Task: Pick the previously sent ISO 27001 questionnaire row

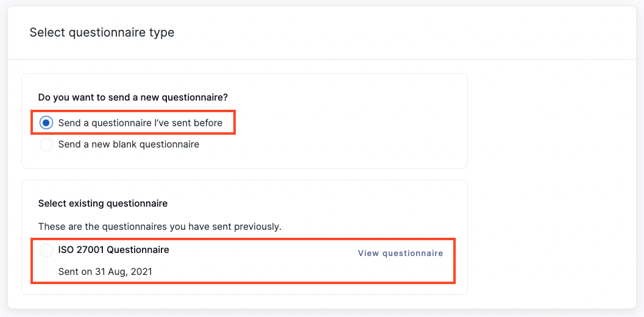Action: click(243, 261)
